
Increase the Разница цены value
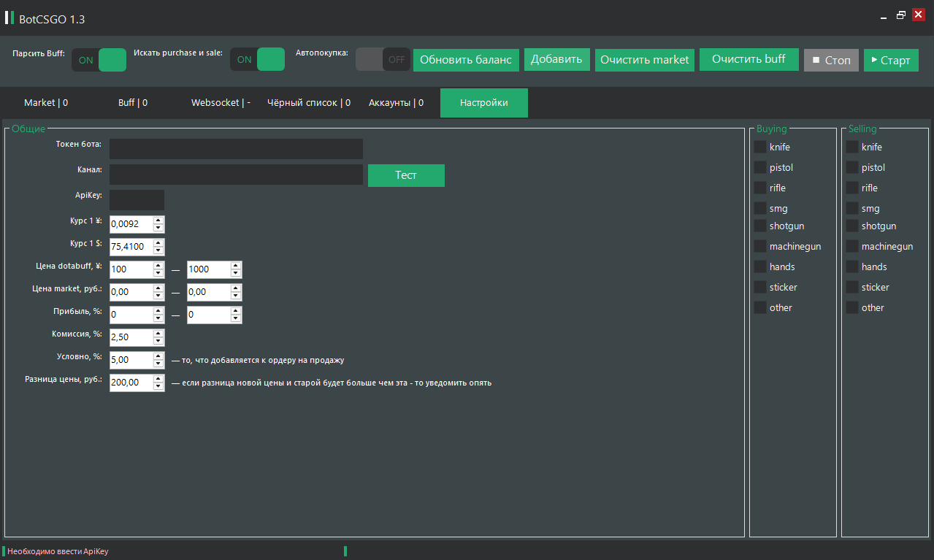pos(158,378)
